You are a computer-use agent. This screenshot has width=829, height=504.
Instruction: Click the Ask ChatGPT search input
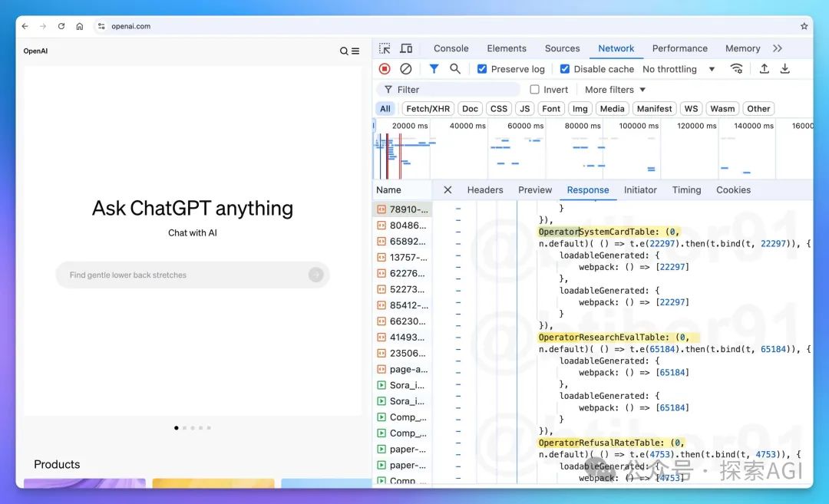tap(184, 275)
